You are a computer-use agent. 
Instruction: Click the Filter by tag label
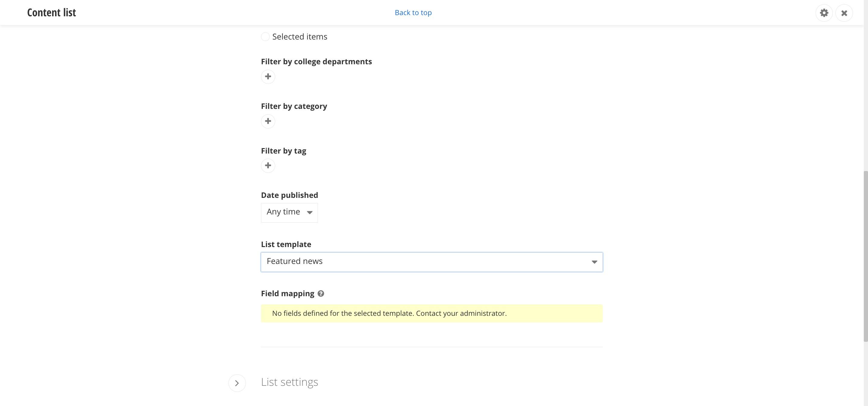pos(283,151)
